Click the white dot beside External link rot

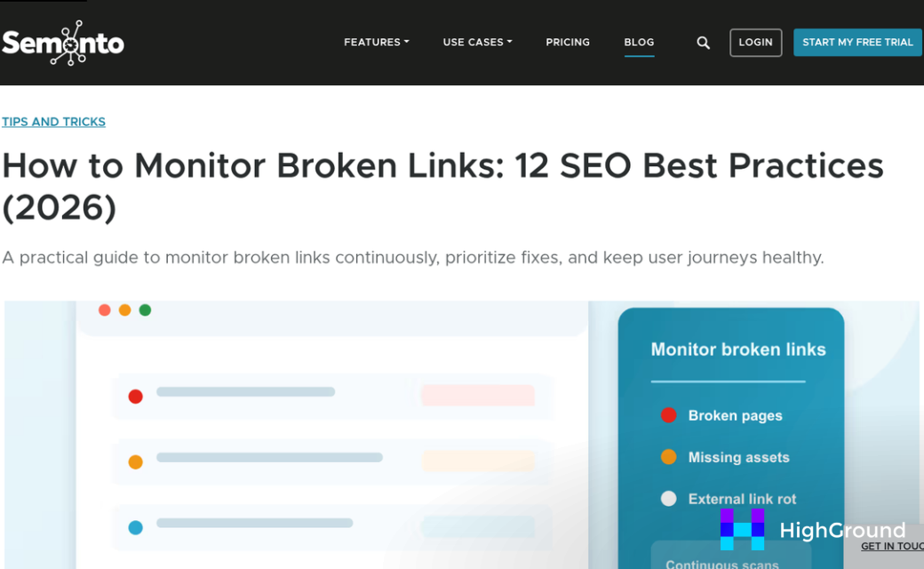668,499
